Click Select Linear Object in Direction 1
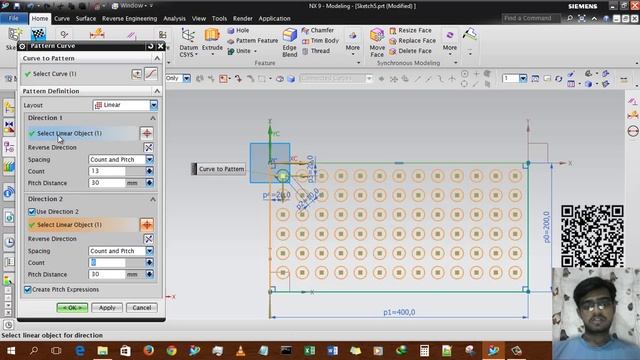Screen dimensions: 640x360 pyautogui.click(x=83, y=133)
